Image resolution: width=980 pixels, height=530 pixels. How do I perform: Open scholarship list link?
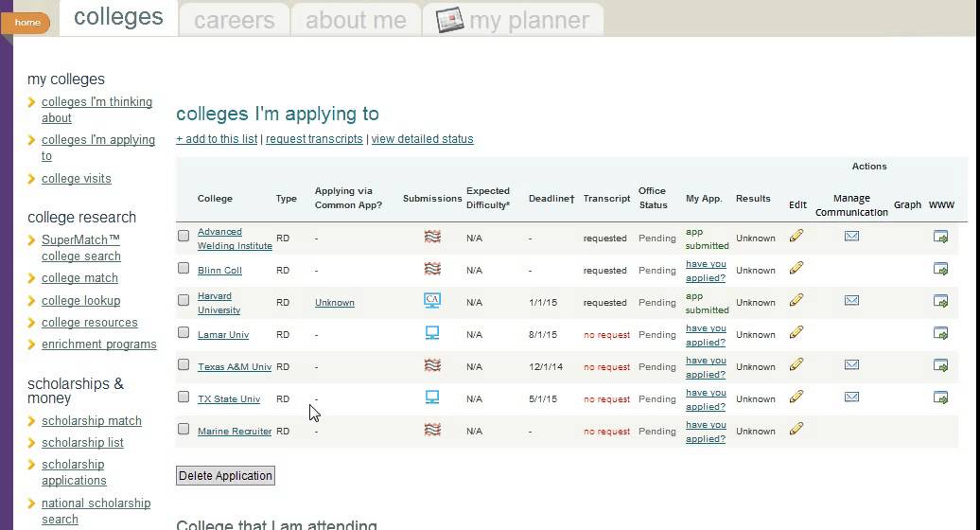point(82,442)
